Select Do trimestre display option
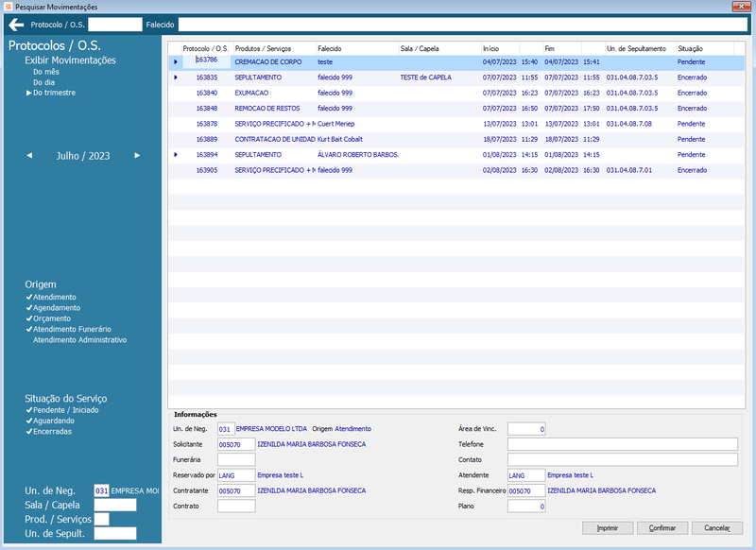The width and height of the screenshot is (756, 550). point(54,93)
